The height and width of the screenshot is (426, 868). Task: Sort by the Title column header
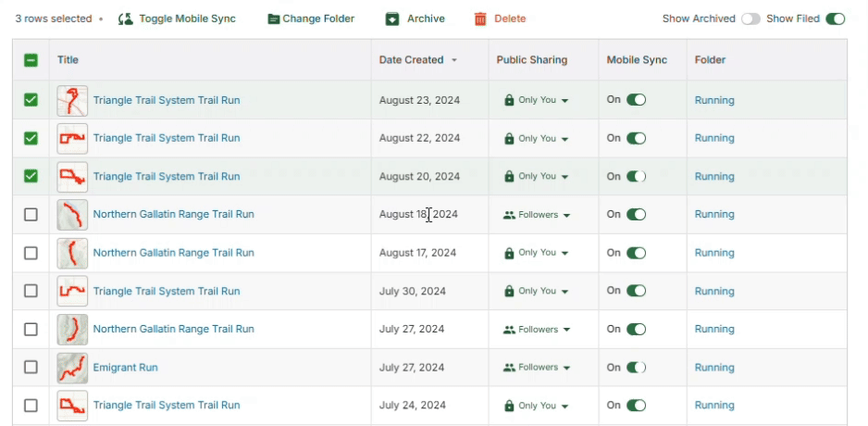(68, 60)
